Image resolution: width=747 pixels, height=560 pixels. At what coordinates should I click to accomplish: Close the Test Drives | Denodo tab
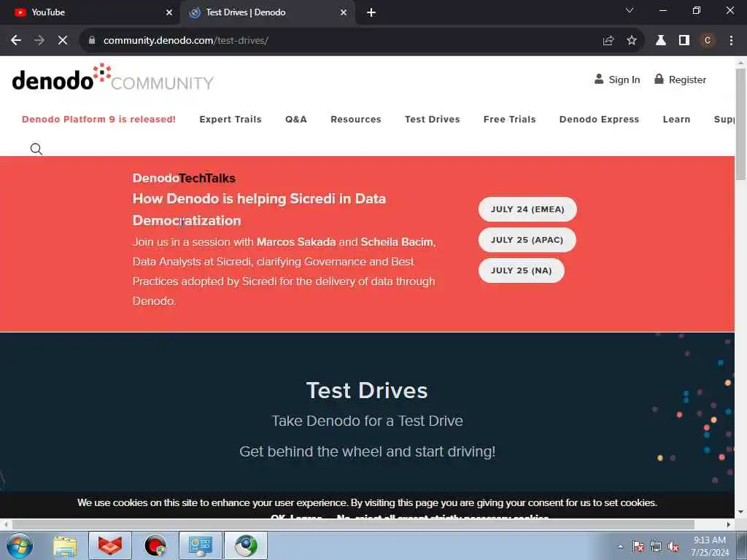click(343, 12)
